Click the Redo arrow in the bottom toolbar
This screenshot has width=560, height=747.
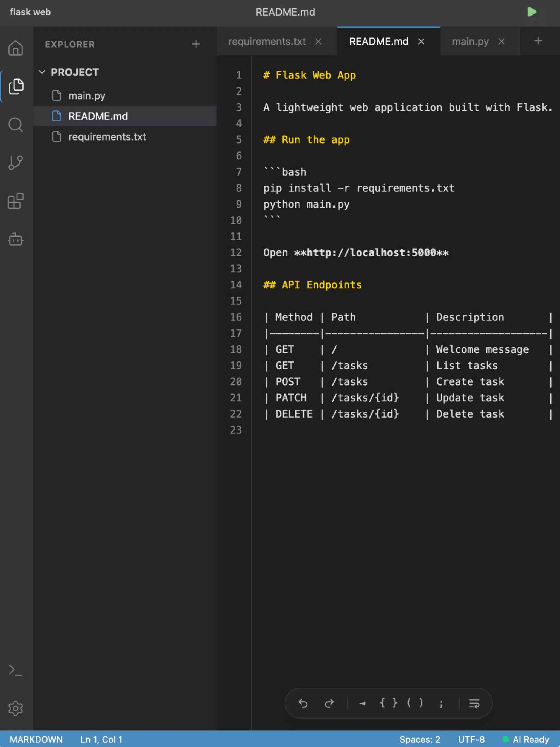[329, 703]
